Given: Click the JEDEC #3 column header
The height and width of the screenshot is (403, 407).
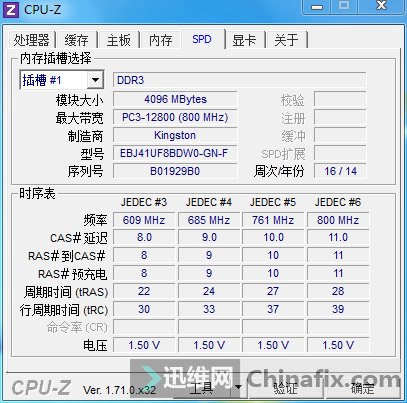Looking at the screenshot, I should [x=144, y=202].
